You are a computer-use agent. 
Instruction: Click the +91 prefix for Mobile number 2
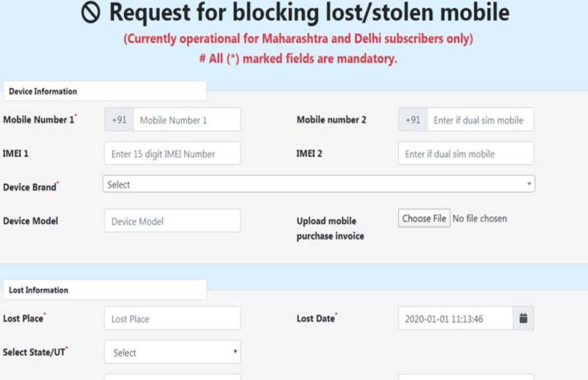tap(413, 120)
